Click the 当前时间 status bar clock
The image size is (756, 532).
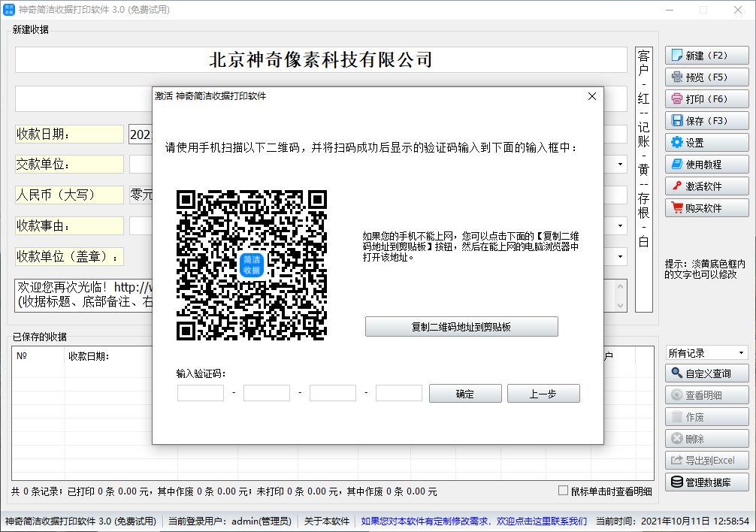pyautogui.click(x=672, y=521)
